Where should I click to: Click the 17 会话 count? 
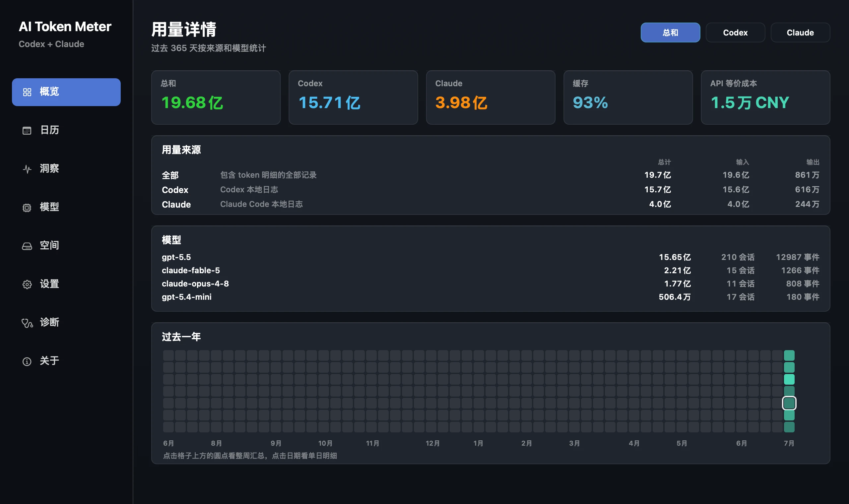(x=741, y=297)
